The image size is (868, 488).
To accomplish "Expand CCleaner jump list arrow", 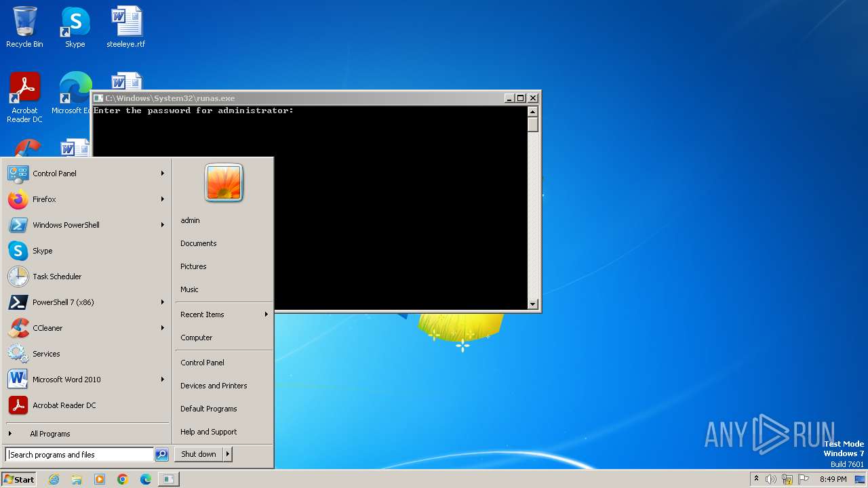I will [x=163, y=328].
